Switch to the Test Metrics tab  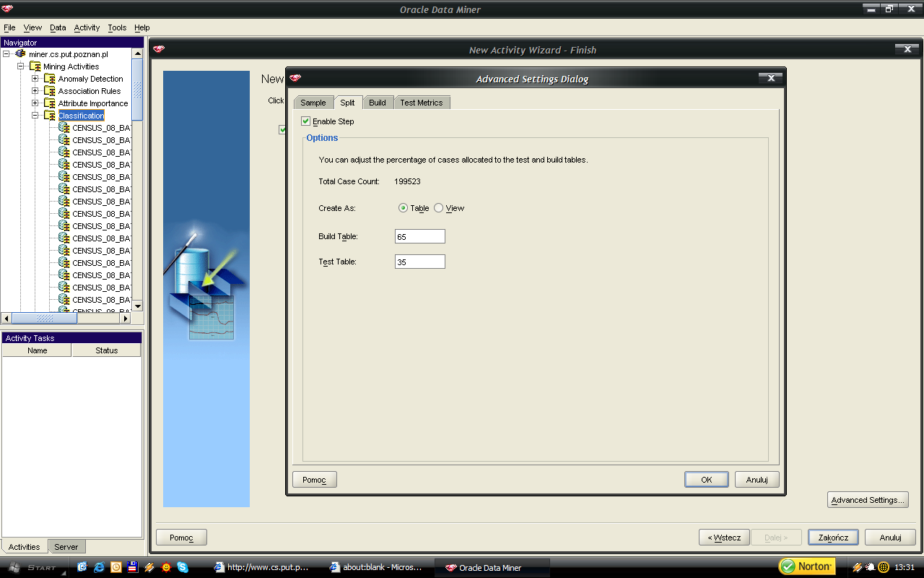click(x=422, y=103)
